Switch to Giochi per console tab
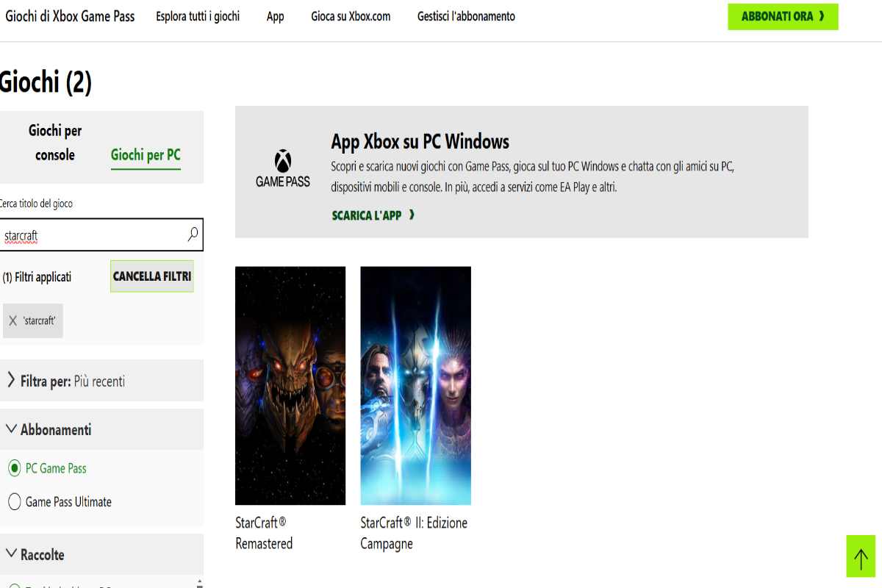Screen dimensions: 882x588 pyautogui.click(x=55, y=143)
